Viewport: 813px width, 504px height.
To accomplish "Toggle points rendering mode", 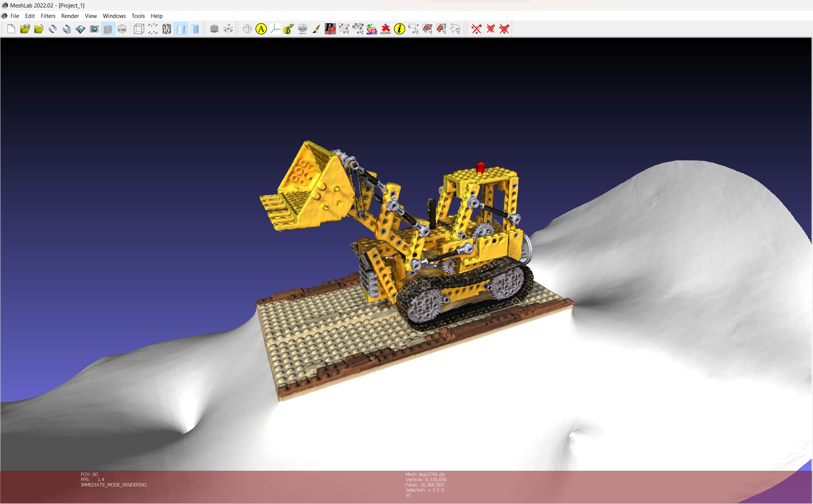I will (152, 29).
